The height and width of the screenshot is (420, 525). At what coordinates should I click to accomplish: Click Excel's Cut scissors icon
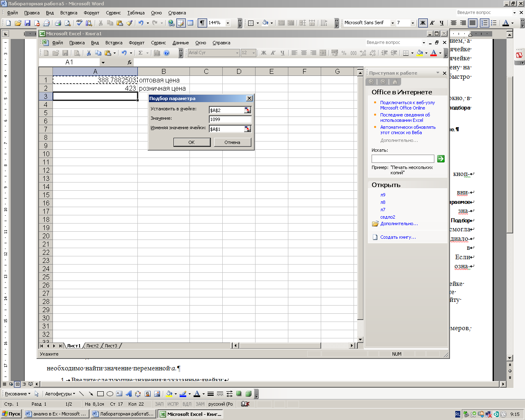pyautogui.click(x=88, y=53)
